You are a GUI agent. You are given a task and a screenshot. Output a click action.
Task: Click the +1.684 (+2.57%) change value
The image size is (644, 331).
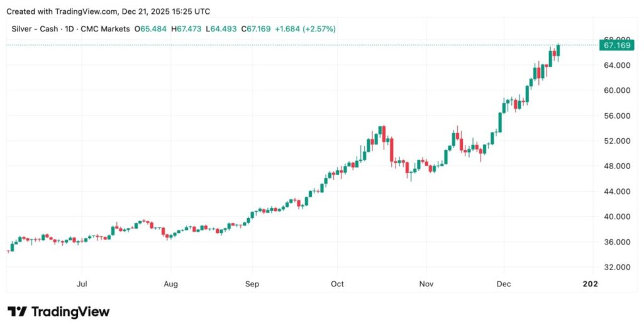(306, 29)
